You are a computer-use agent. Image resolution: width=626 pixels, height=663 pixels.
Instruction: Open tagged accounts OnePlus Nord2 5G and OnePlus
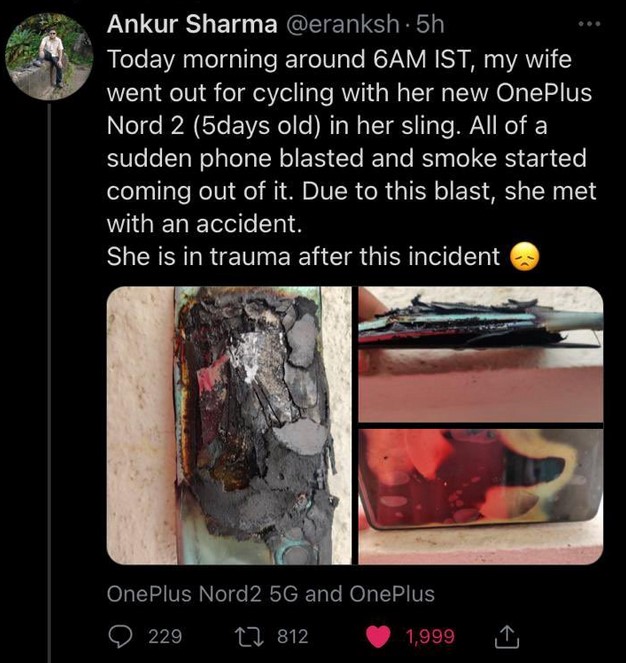270,593
